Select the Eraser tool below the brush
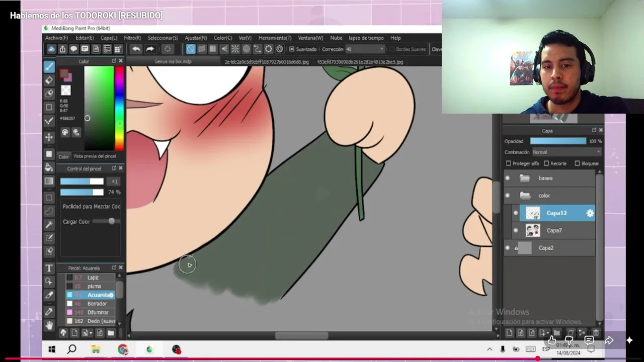This screenshot has height=362, width=644. (49, 80)
